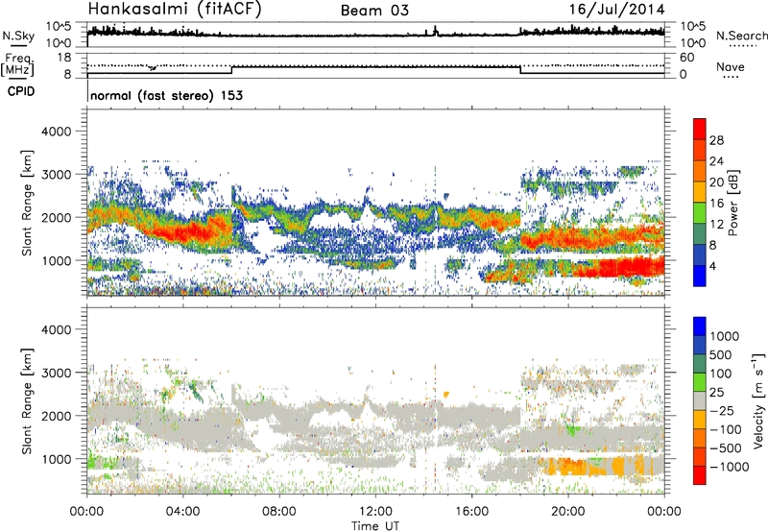Click the -1000 label on velocity colorbar
This screenshot has height=532, width=768.
pos(730,467)
